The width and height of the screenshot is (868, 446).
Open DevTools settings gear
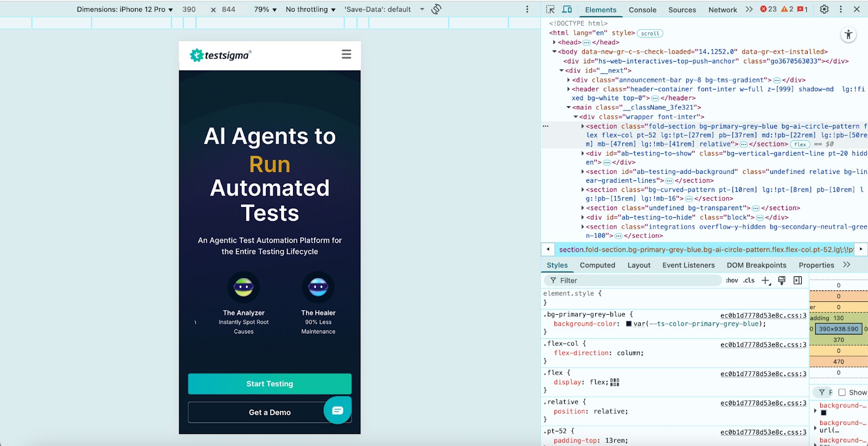coord(824,9)
